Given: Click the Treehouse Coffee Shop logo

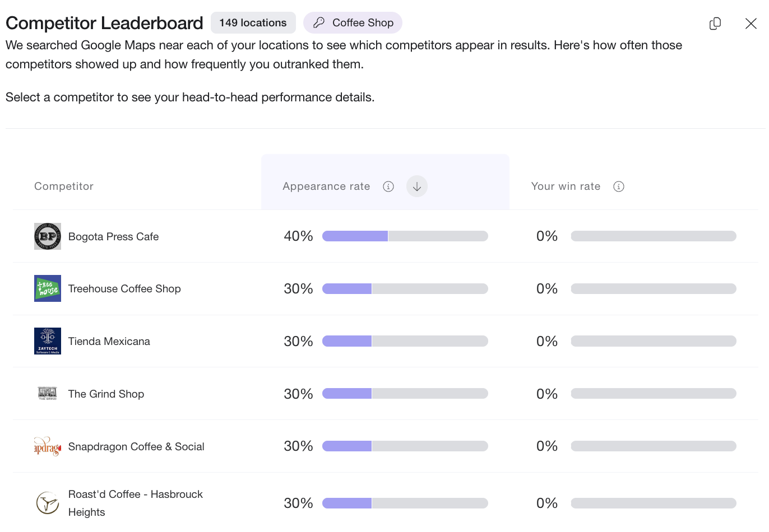Looking at the screenshot, I should point(48,288).
